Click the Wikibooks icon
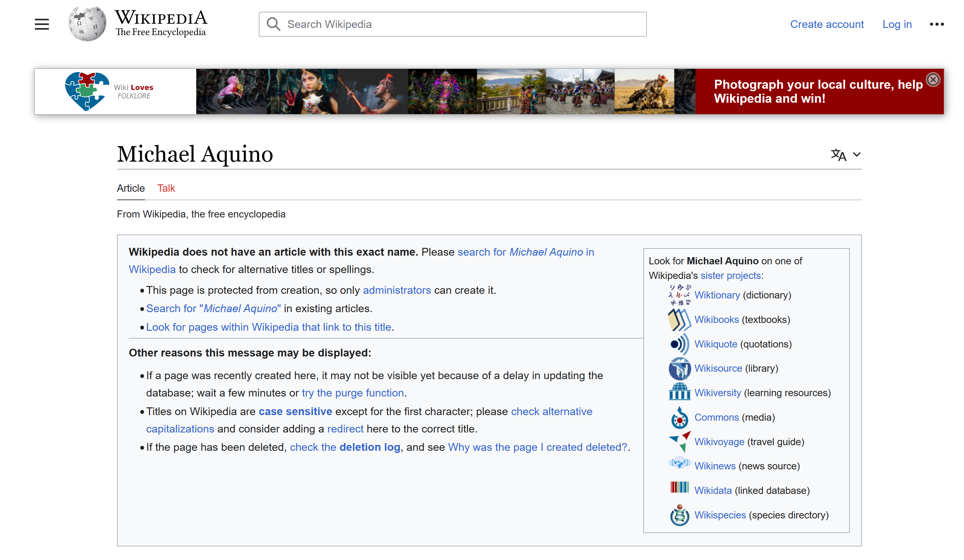Viewport: 964px width, 560px height. (x=679, y=319)
